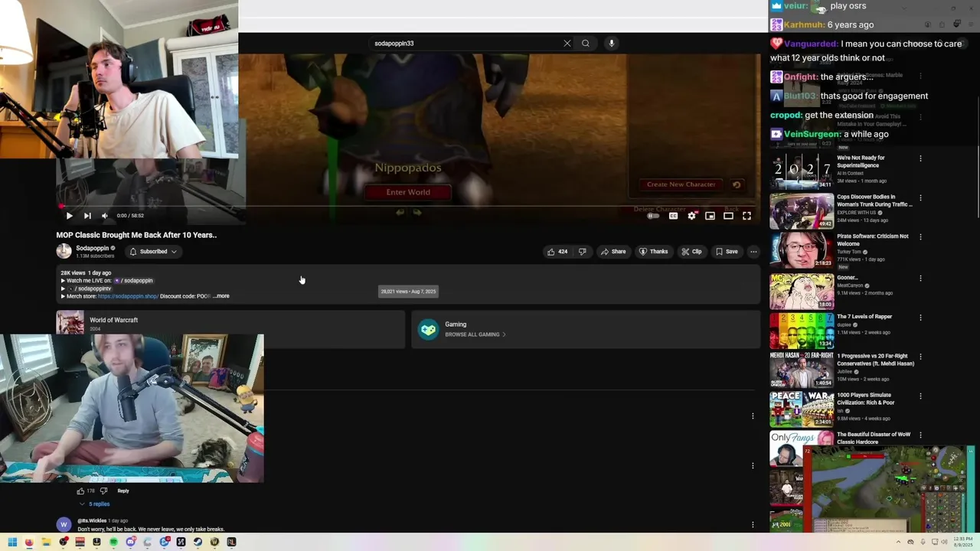980x551 pixels.
Task: Open video player settings gear
Action: click(691, 216)
